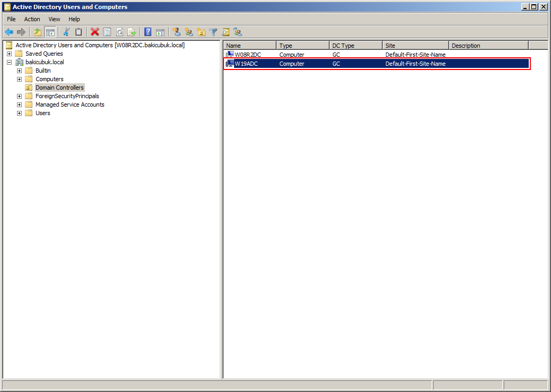This screenshot has height=392, width=551.
Task: Expand the ForeignSecurityPrincipals container
Action: click(19, 96)
